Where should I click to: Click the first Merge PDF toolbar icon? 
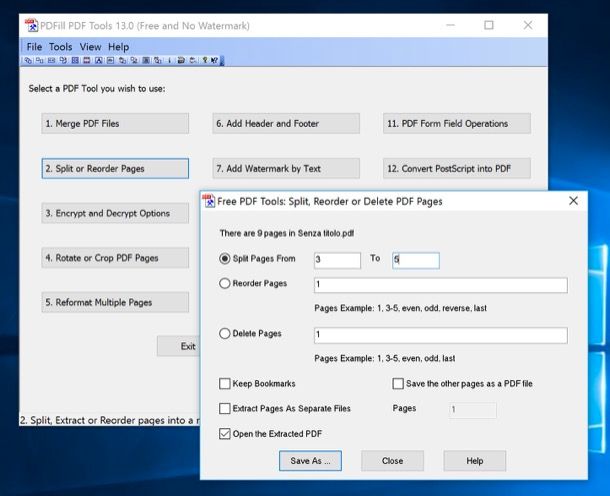(28, 61)
